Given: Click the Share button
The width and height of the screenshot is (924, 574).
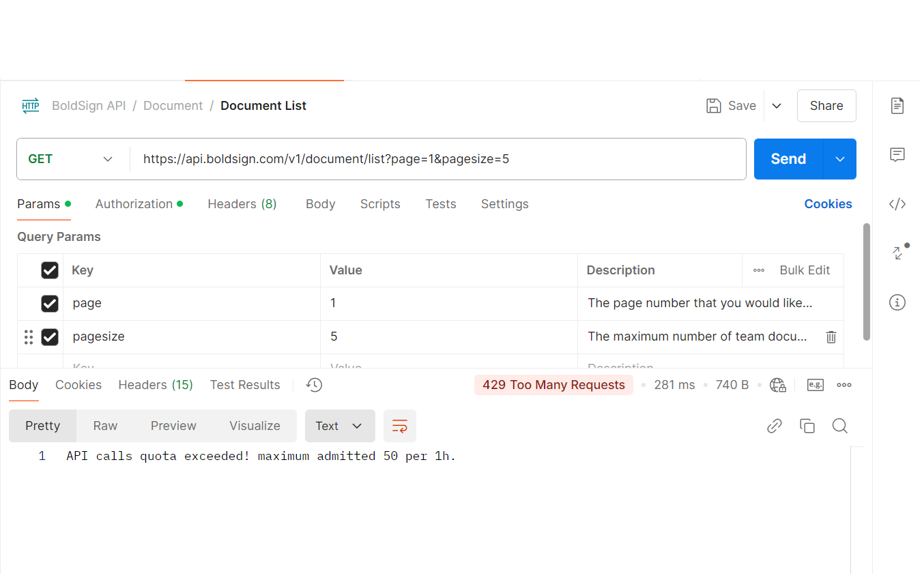Looking at the screenshot, I should 826,106.
